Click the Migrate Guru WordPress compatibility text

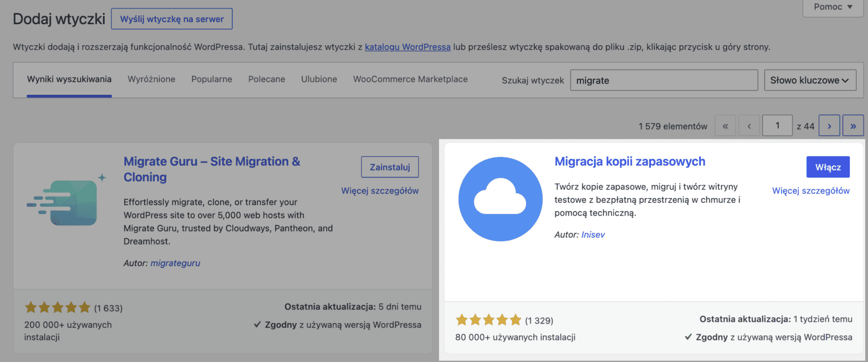[x=337, y=325]
